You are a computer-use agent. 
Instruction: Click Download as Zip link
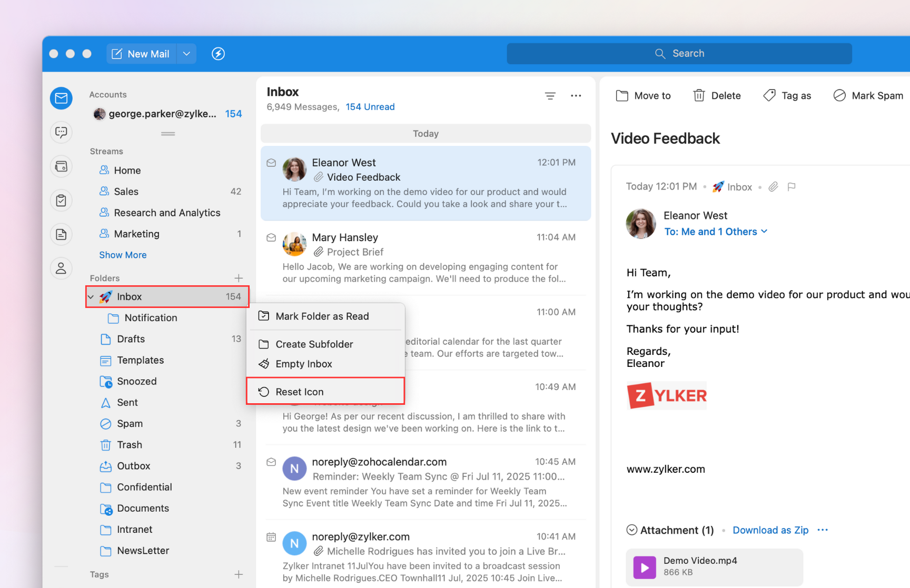pyautogui.click(x=770, y=530)
